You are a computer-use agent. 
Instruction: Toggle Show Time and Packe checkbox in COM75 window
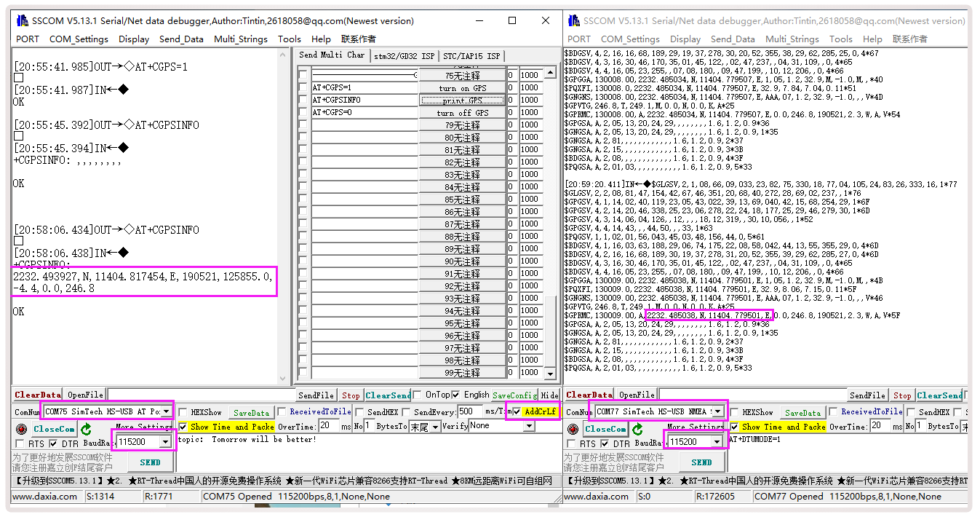point(183,427)
